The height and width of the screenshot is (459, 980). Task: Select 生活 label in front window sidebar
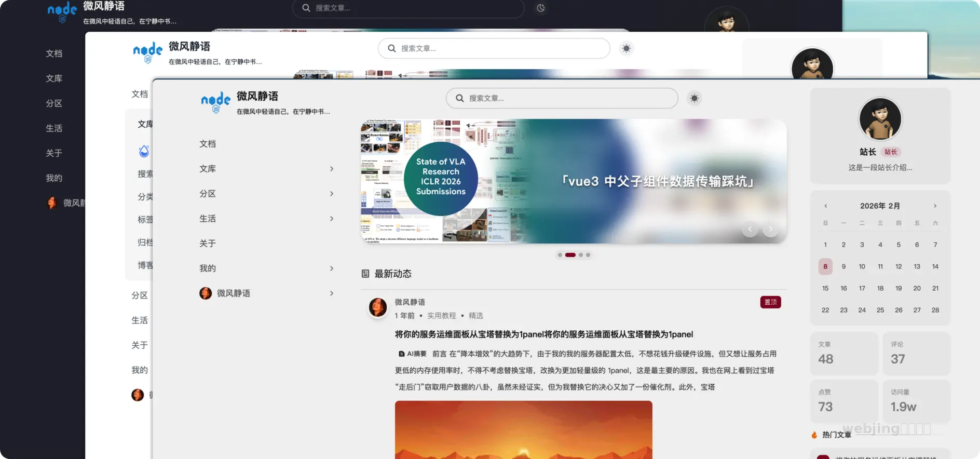tap(208, 219)
